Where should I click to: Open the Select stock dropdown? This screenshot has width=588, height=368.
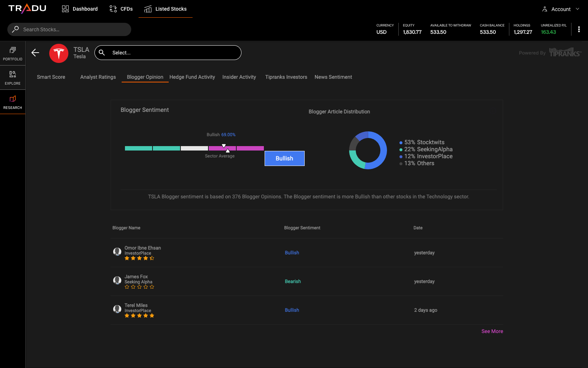coord(168,53)
